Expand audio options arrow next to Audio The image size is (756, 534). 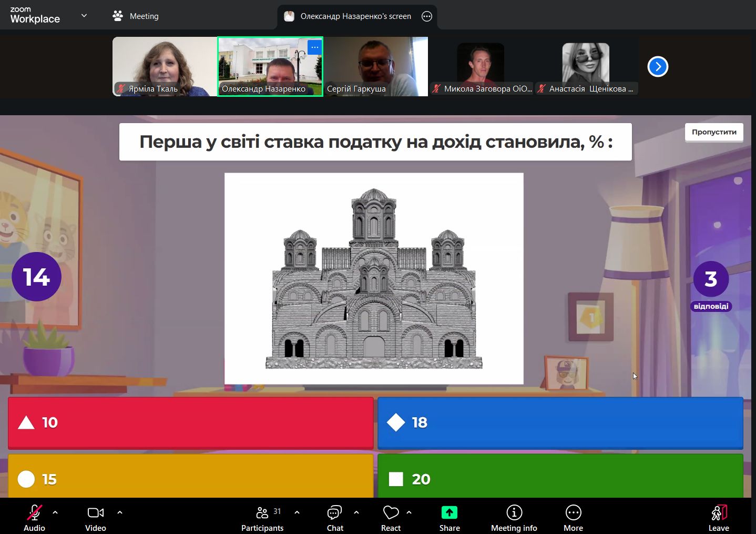point(55,512)
